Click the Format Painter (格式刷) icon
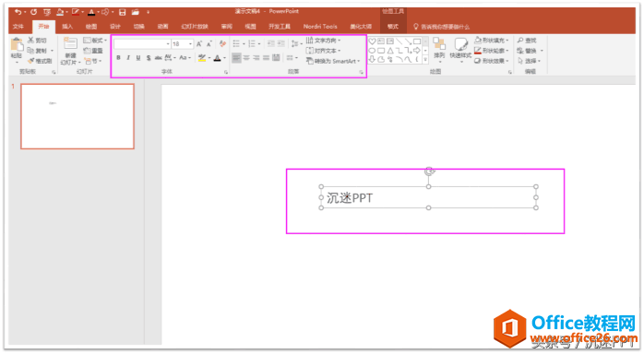Viewport: 644px width, 354px height. 30,61
